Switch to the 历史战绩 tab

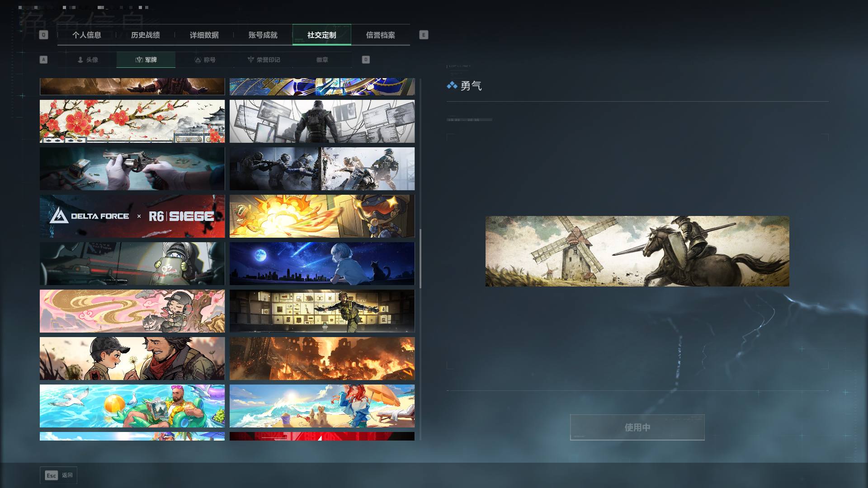tap(145, 35)
